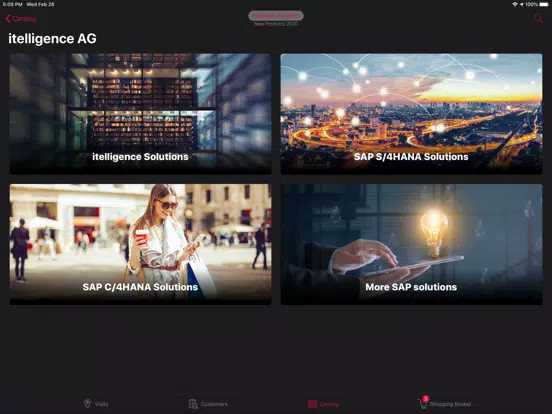Open SAP C/4HANA Solutions category card
The width and height of the screenshot is (552, 414).
tap(140, 244)
